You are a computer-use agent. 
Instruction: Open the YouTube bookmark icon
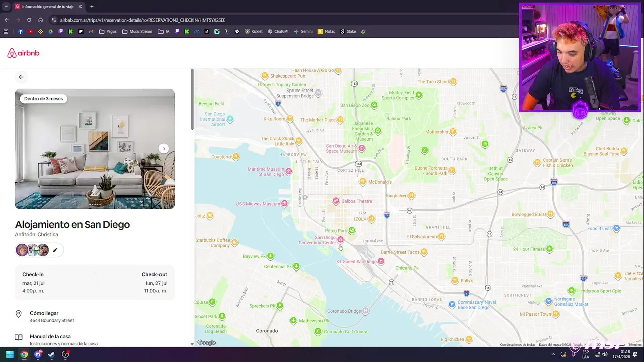point(31,31)
